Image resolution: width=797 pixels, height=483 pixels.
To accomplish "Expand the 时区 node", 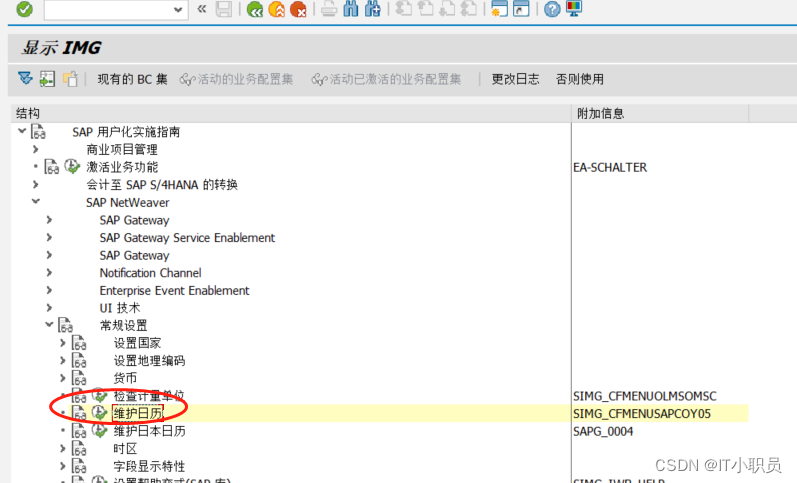I will tap(63, 448).
